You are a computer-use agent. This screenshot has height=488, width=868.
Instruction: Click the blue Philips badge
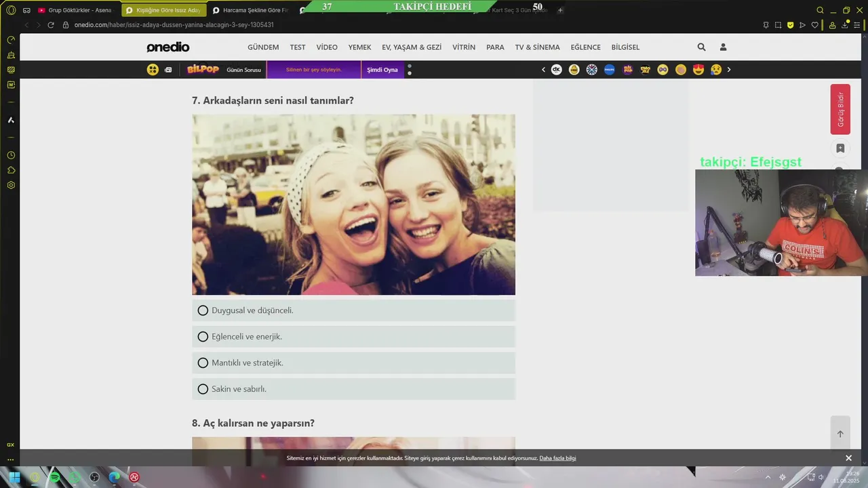pos(610,70)
